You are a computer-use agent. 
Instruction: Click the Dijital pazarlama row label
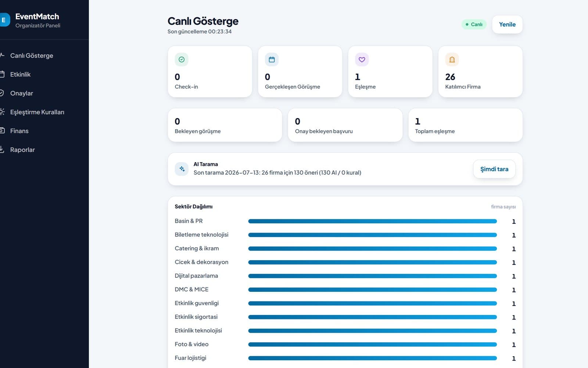coord(196,276)
